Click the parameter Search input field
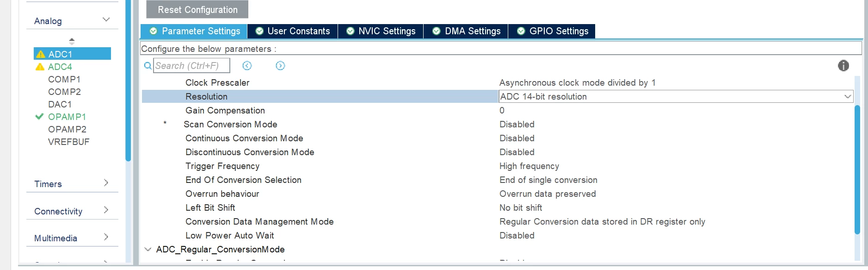Image resolution: width=868 pixels, height=270 pixels. (x=191, y=66)
